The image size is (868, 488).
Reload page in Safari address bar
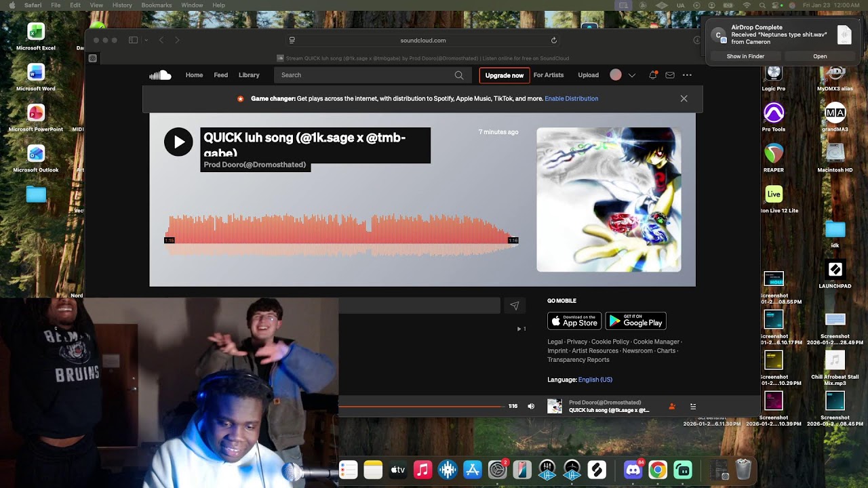coord(553,40)
